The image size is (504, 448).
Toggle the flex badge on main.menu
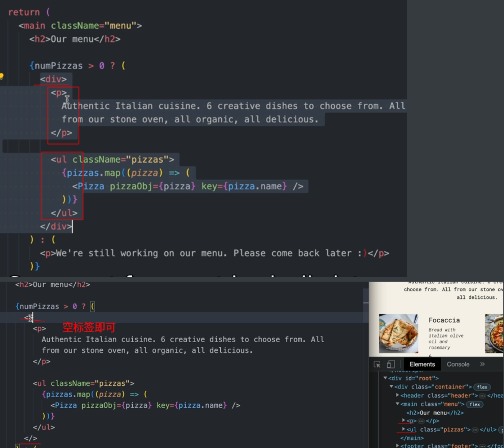475,405
